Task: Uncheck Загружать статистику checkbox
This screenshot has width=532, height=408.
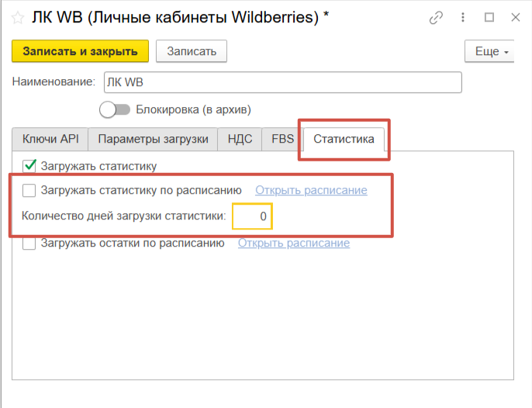Action: click(30, 165)
